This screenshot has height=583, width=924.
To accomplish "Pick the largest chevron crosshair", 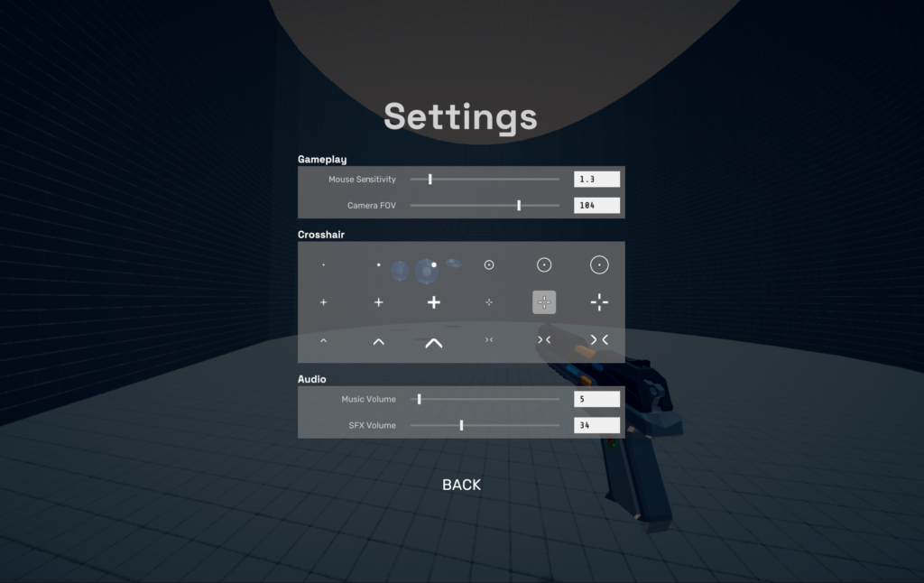I will [x=434, y=342].
